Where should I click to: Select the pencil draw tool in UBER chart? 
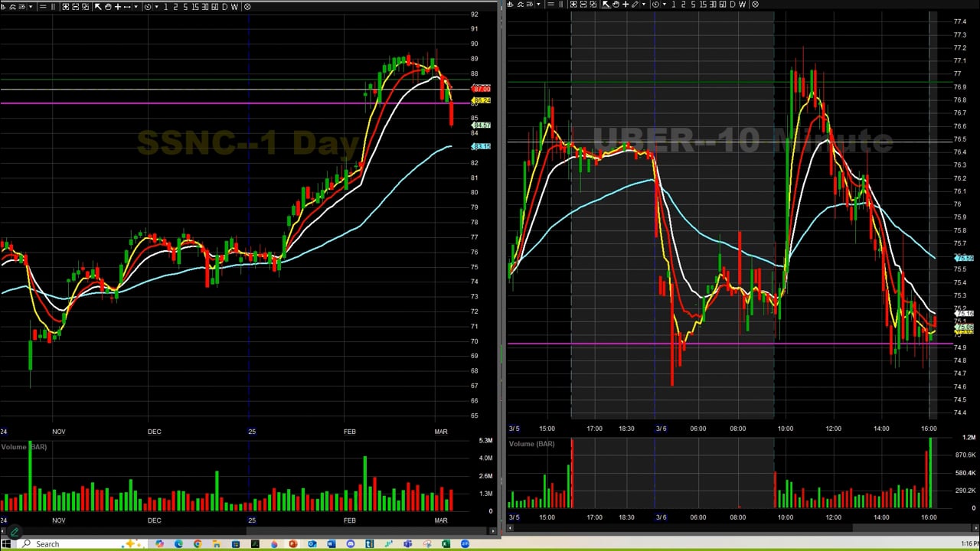coord(635,5)
